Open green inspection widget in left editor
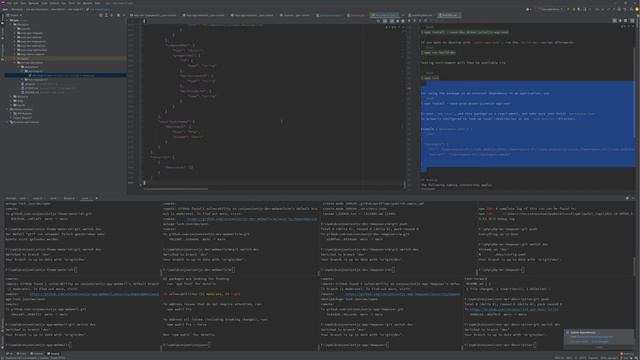Viewport: 640px width, 360px height. [393, 27]
